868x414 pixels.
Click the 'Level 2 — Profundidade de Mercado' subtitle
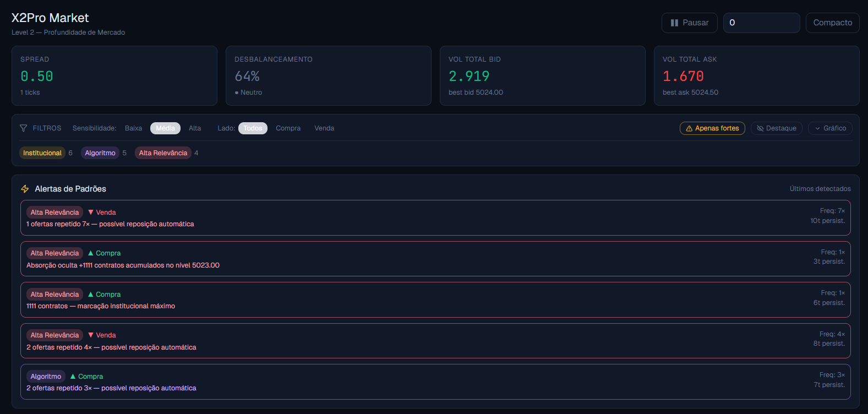(68, 32)
